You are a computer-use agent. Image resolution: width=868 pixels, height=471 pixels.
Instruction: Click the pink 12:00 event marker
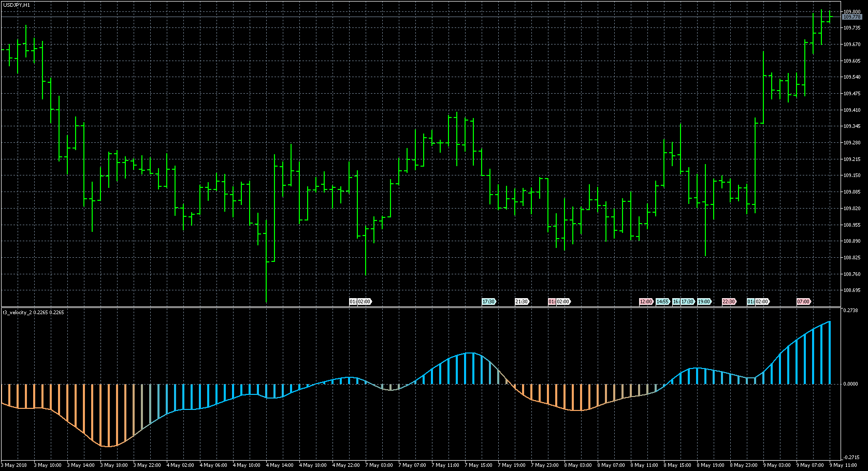click(x=646, y=302)
